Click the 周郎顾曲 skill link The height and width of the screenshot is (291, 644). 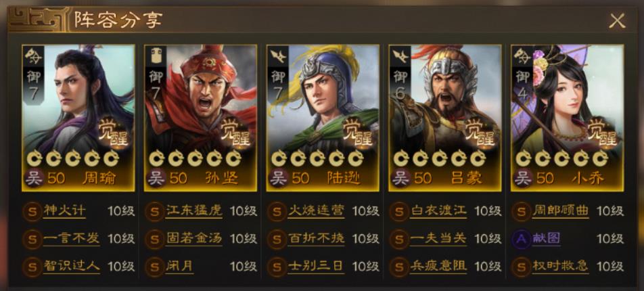pyautogui.click(x=560, y=211)
